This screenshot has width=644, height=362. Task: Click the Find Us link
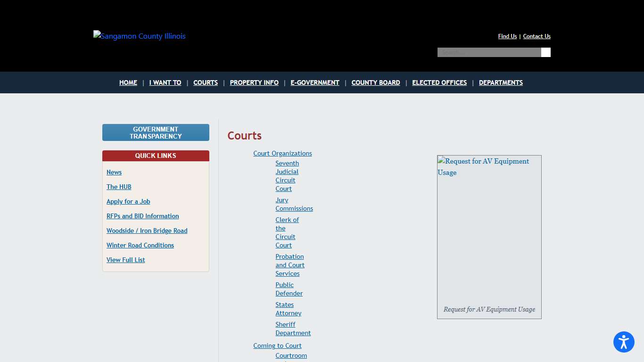coord(507,36)
